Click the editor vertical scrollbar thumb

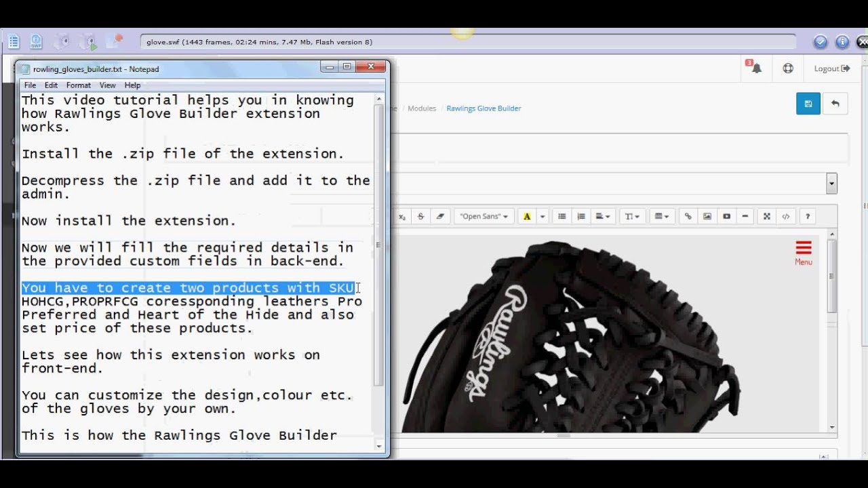tap(832, 276)
